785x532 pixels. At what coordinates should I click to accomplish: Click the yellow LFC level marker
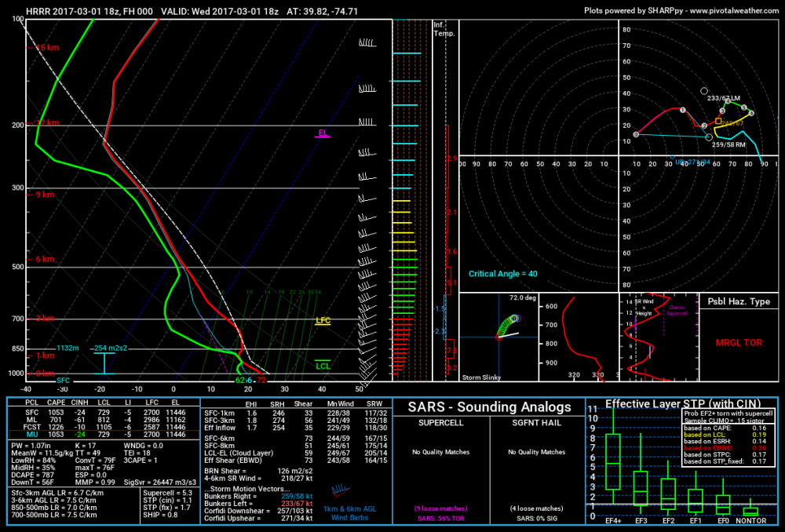pos(323,321)
